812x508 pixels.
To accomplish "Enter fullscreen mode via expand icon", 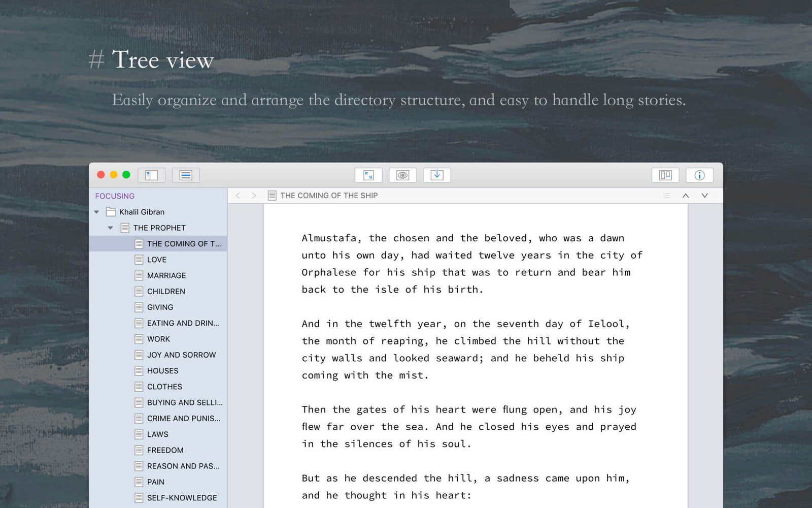I will tap(368, 175).
